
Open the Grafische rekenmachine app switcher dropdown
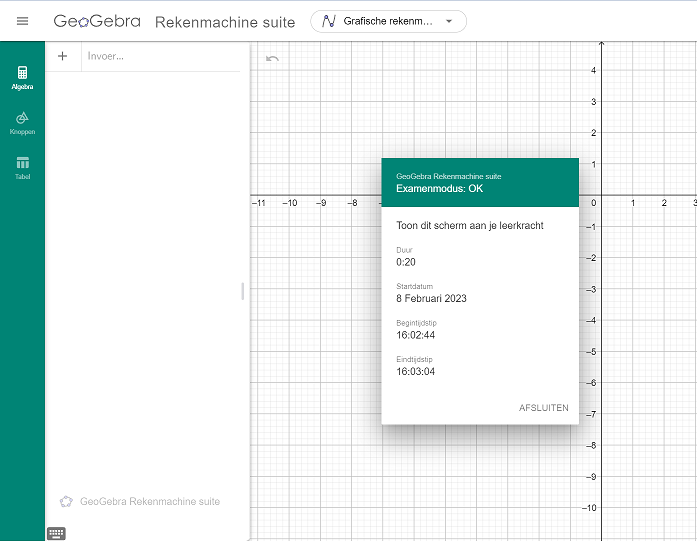pyautogui.click(x=388, y=21)
